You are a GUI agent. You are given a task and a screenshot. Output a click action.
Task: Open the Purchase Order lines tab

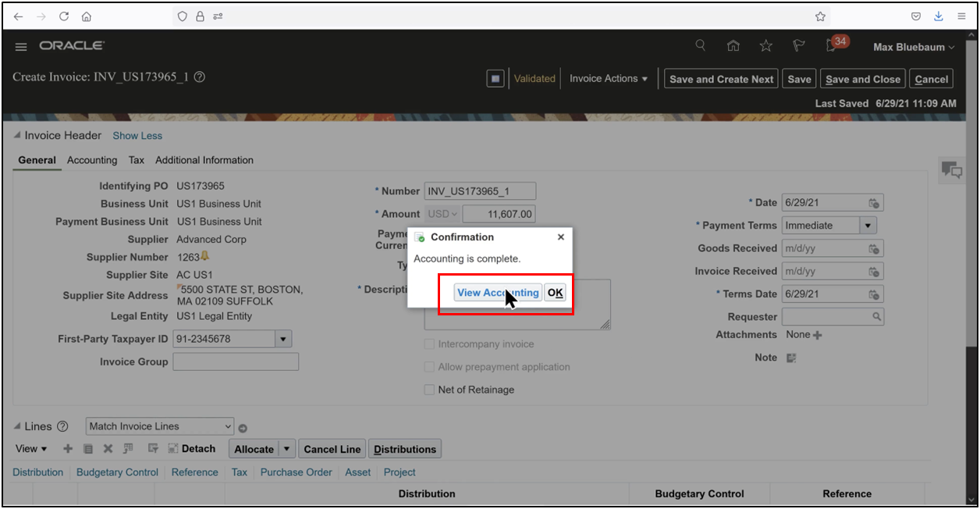296,472
